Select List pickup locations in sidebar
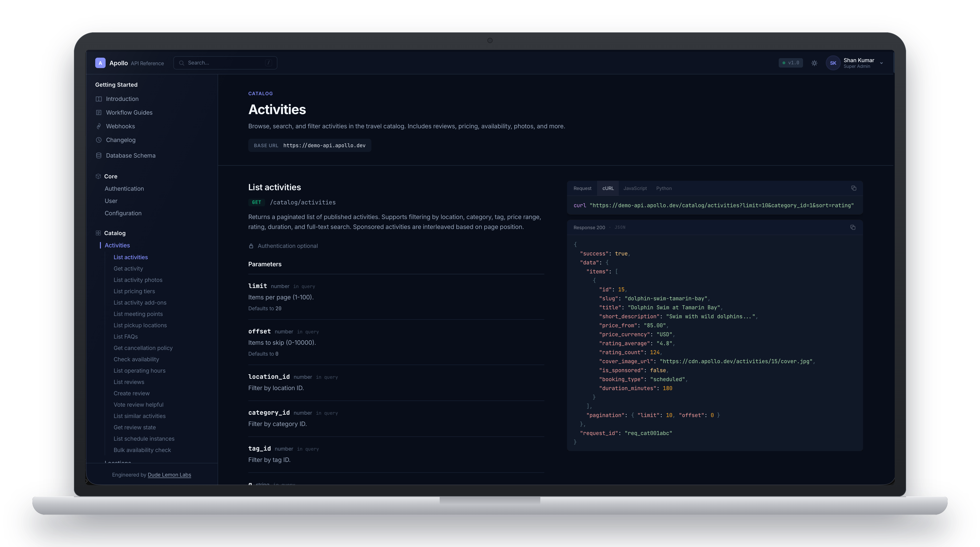The height and width of the screenshot is (547, 980). coord(140,326)
